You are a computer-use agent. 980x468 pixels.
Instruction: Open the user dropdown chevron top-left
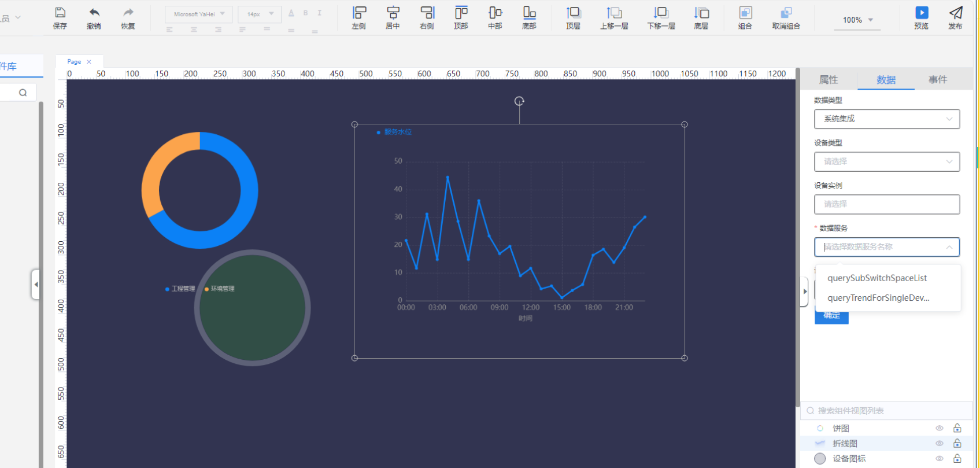coord(18,18)
